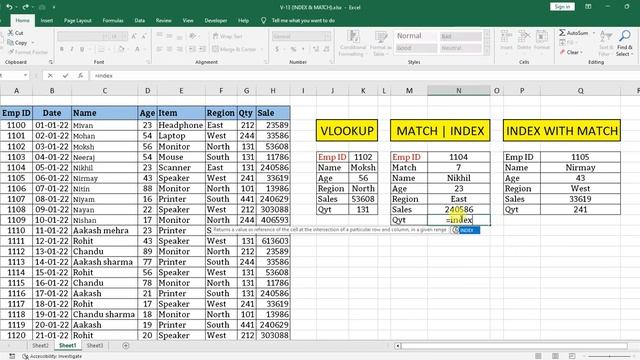Open the ribbon display options icon

point(588,7)
